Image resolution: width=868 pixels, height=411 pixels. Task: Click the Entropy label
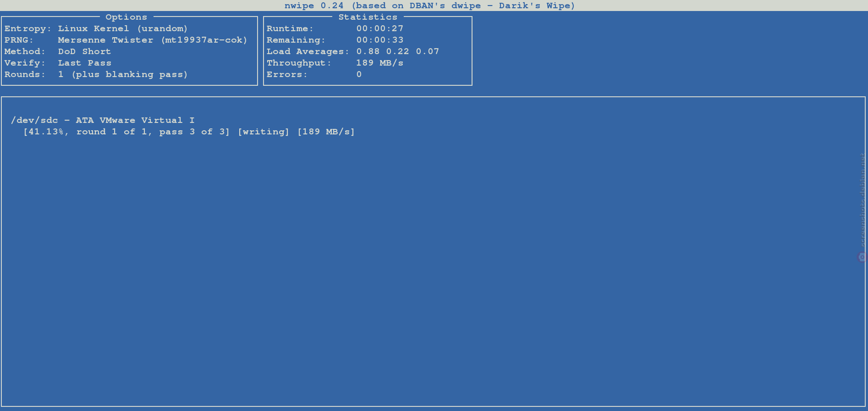click(x=27, y=28)
